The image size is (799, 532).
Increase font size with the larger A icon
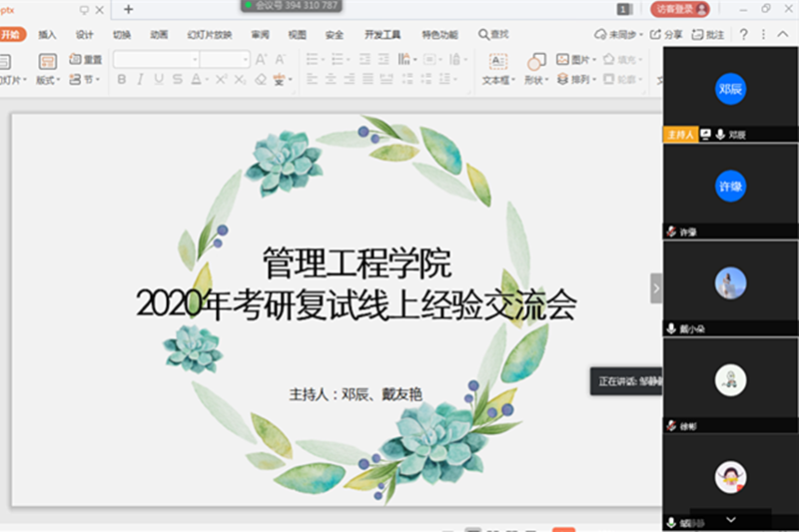263,60
